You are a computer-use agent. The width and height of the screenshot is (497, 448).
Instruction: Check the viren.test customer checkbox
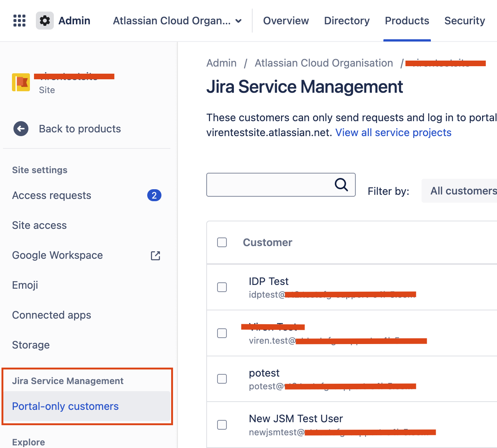[222, 333]
